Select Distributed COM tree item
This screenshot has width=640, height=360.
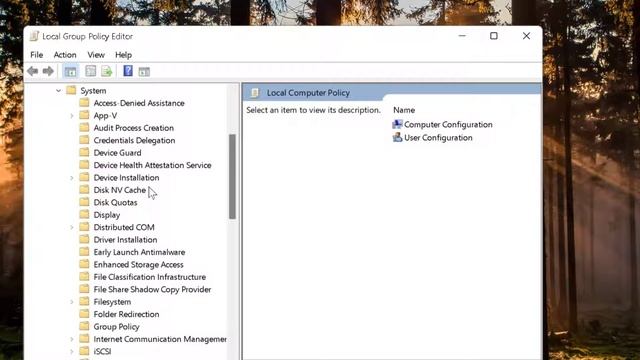pyautogui.click(x=124, y=227)
